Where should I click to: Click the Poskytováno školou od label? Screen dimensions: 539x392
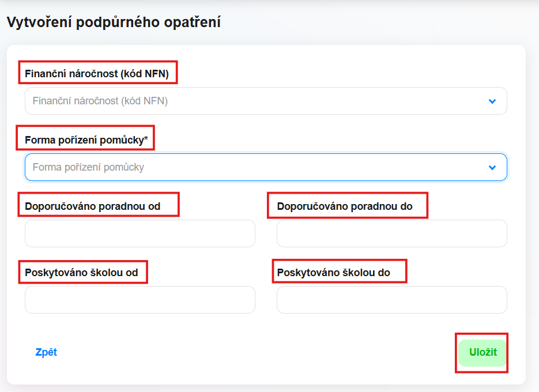81,273
